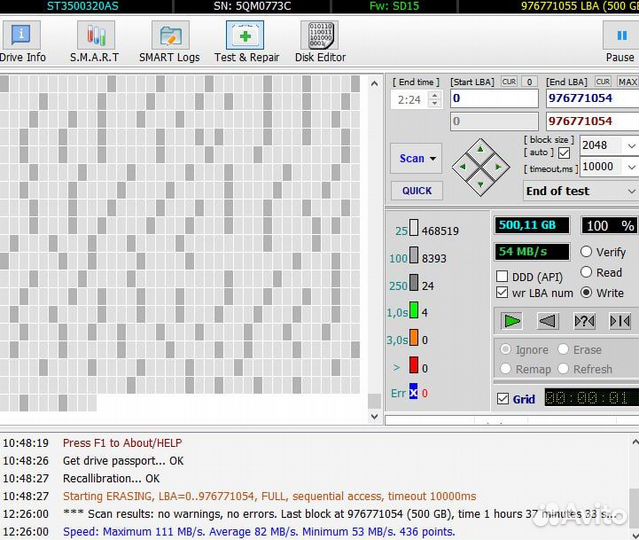Uncheck the Grid checkbox
Screen dimensions: 639x540
502,399
